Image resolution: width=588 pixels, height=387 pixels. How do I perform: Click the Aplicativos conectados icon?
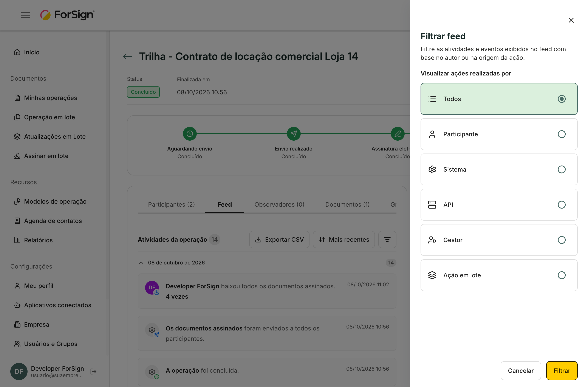tap(17, 305)
